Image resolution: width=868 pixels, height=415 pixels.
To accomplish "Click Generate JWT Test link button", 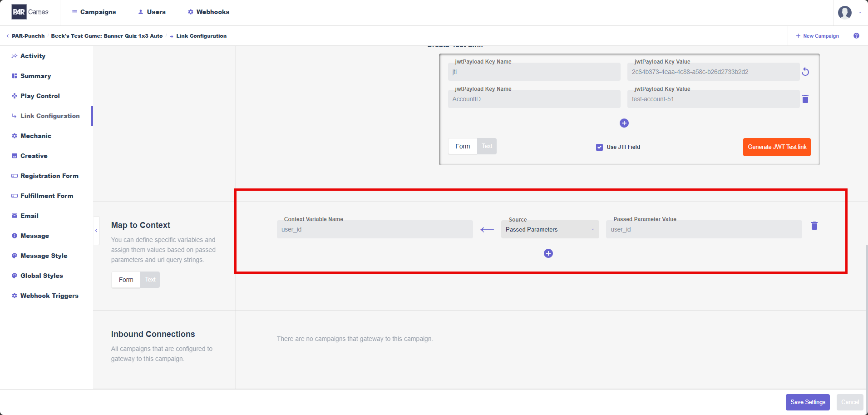I will [x=777, y=147].
